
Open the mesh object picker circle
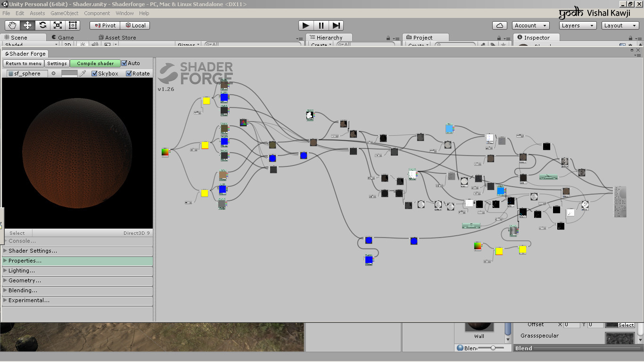pyautogui.click(x=53, y=74)
